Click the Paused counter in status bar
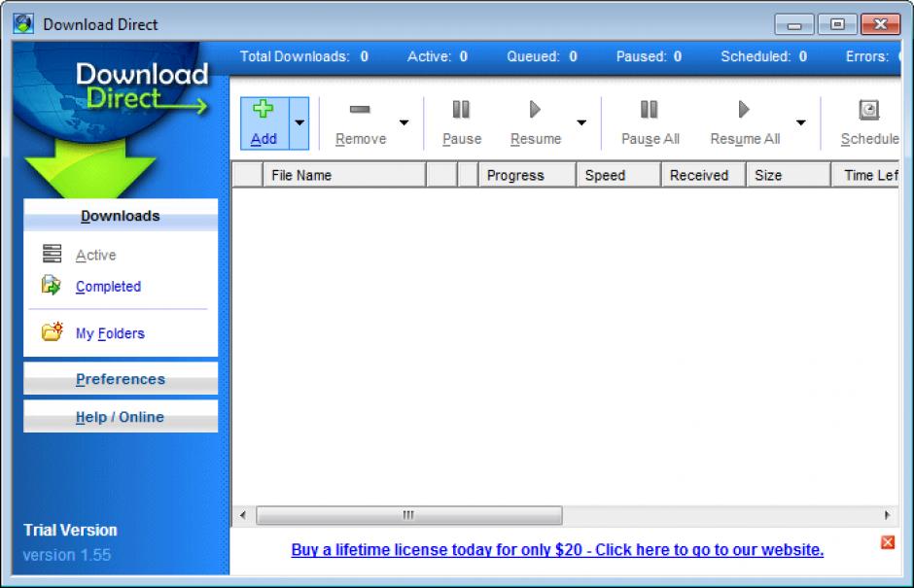The height and width of the screenshot is (588, 914). (649, 56)
